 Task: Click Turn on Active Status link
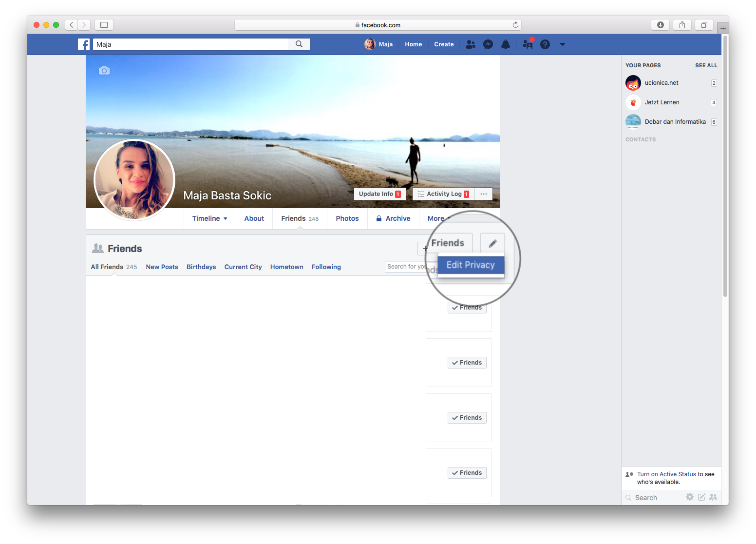(666, 474)
